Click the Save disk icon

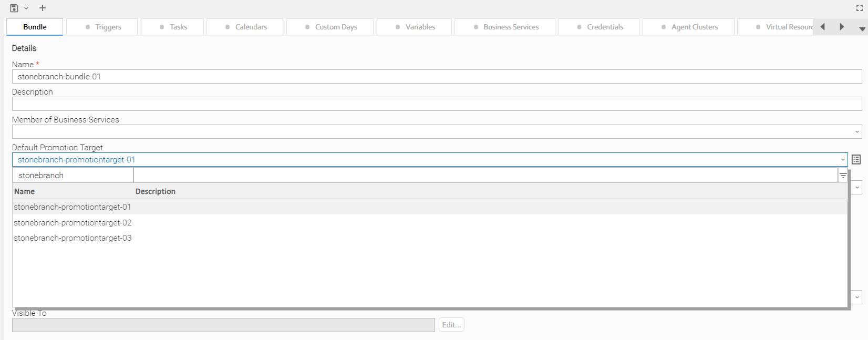[14, 8]
